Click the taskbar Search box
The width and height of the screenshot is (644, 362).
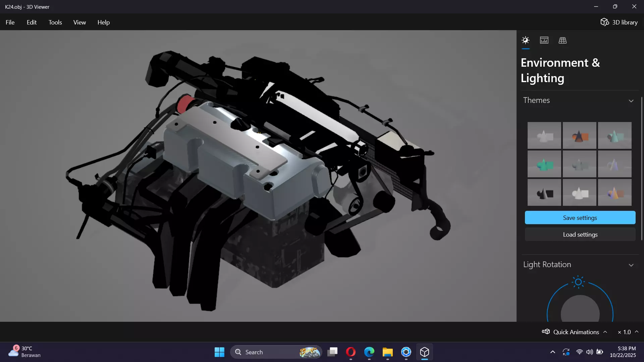[276, 352]
